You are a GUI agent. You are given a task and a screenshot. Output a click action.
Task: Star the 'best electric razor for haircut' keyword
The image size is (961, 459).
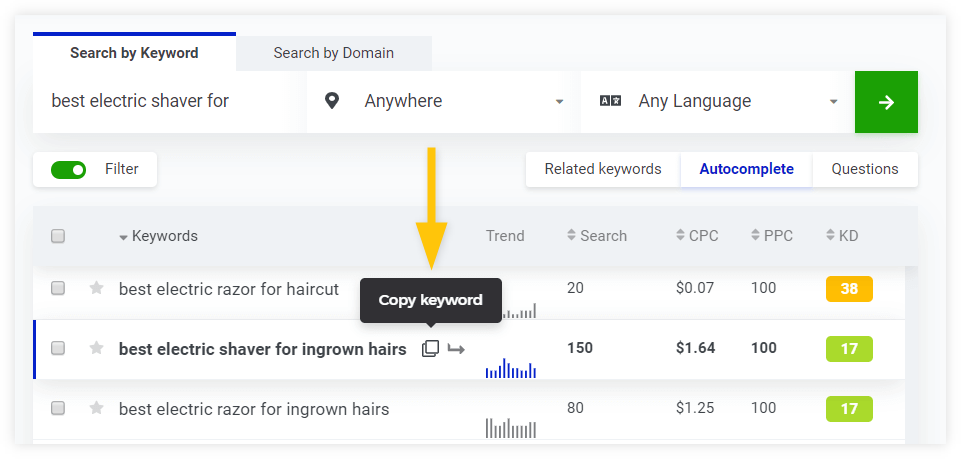(97, 289)
